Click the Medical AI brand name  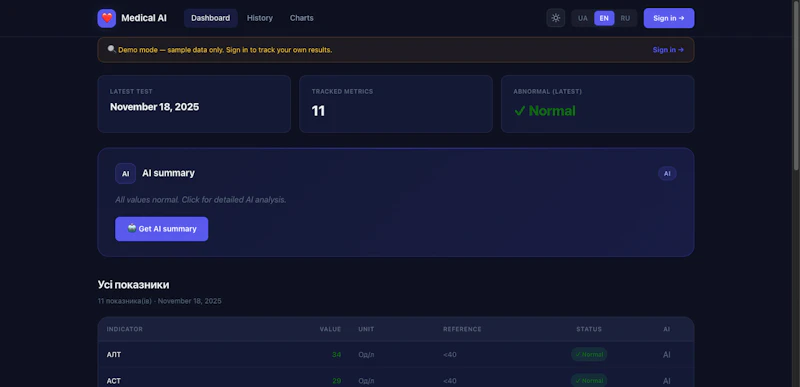pos(144,18)
